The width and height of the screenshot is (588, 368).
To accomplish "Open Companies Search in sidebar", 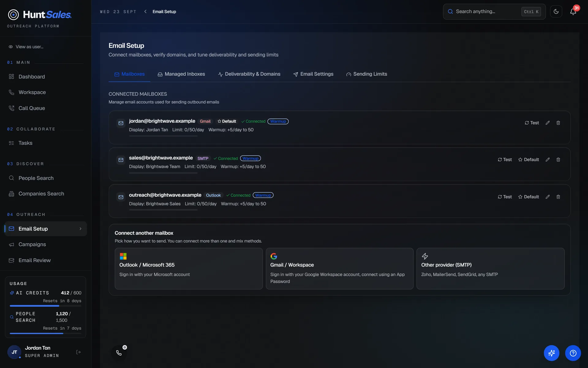I will [x=46, y=194].
